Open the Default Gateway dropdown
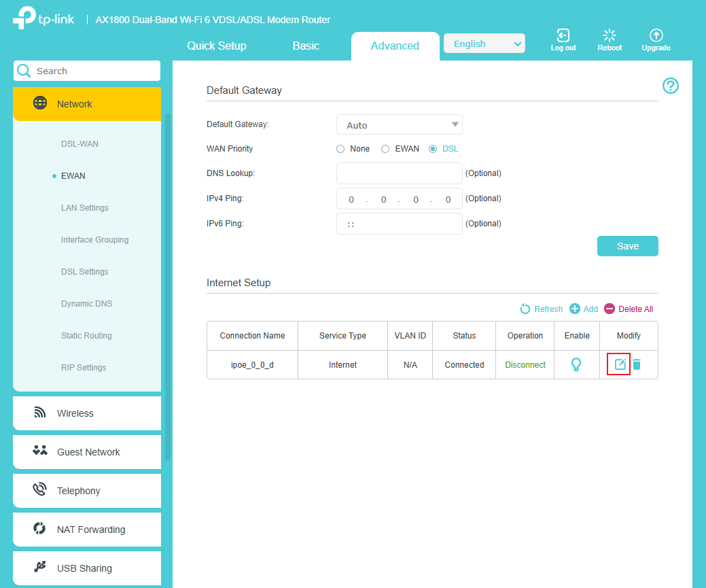 point(399,125)
